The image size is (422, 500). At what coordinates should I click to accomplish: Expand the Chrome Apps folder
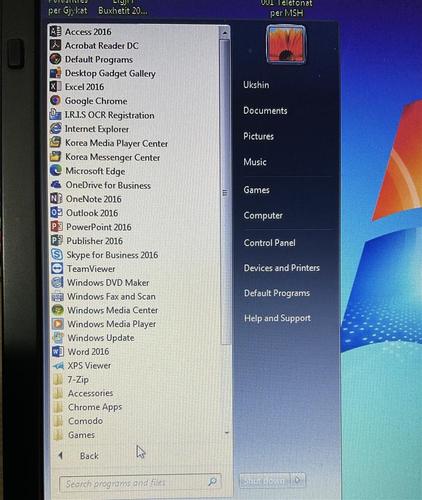coord(88,407)
